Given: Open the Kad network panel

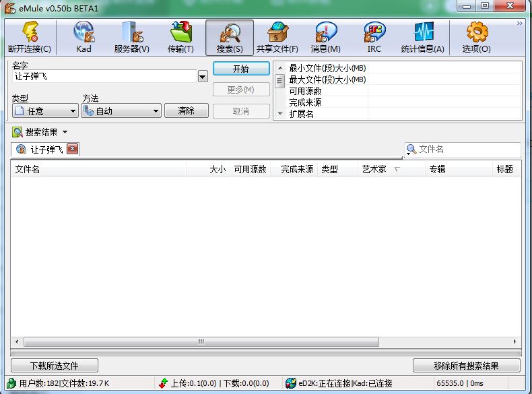Looking at the screenshot, I should coord(84,37).
